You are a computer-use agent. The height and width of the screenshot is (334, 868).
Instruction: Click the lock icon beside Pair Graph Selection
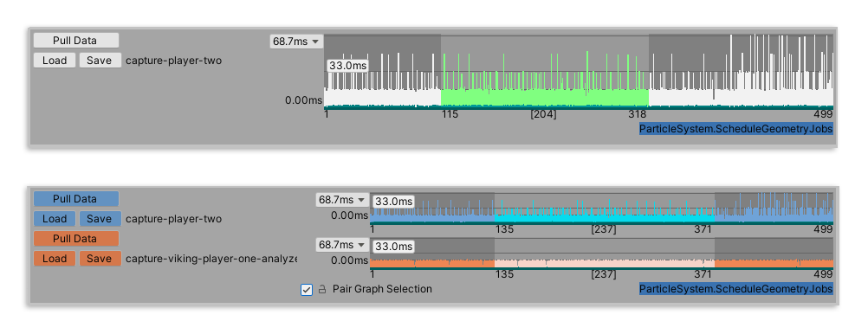point(322,289)
